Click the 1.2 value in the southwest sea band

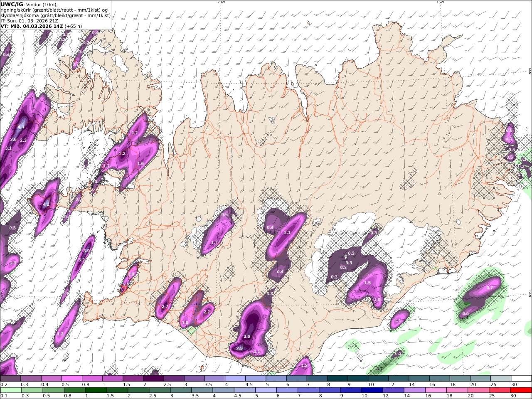pyautogui.click(x=60, y=334)
